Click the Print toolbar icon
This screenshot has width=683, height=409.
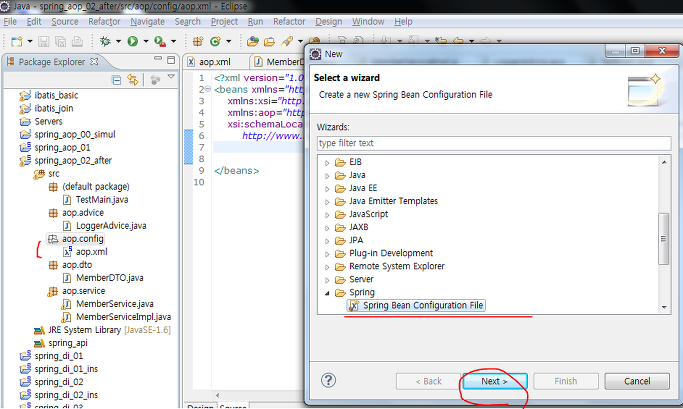pos(77,41)
